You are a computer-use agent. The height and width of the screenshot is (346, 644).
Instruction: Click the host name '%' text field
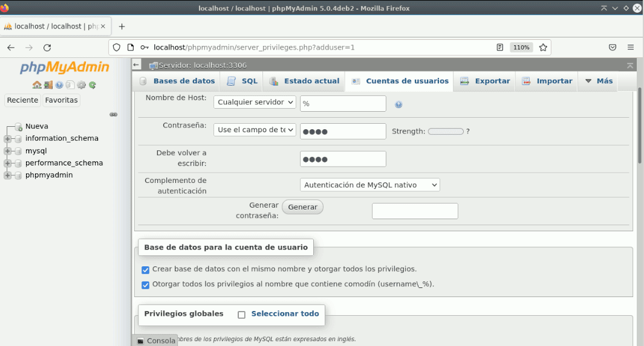pyautogui.click(x=343, y=104)
